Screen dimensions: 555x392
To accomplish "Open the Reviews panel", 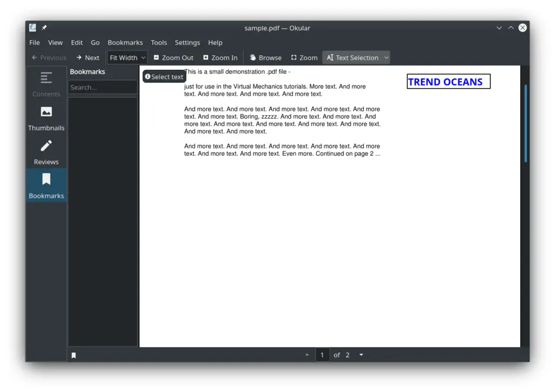I will (x=46, y=152).
